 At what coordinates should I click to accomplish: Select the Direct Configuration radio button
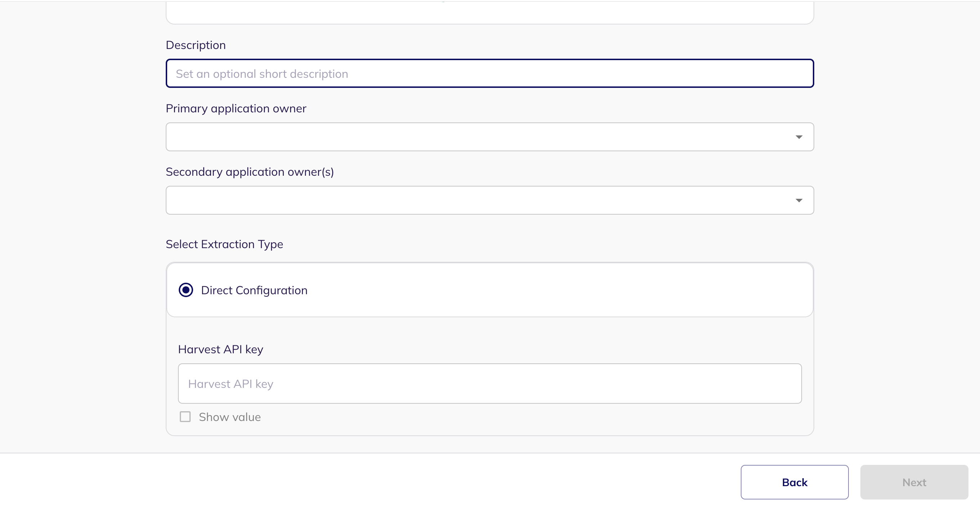tap(186, 290)
